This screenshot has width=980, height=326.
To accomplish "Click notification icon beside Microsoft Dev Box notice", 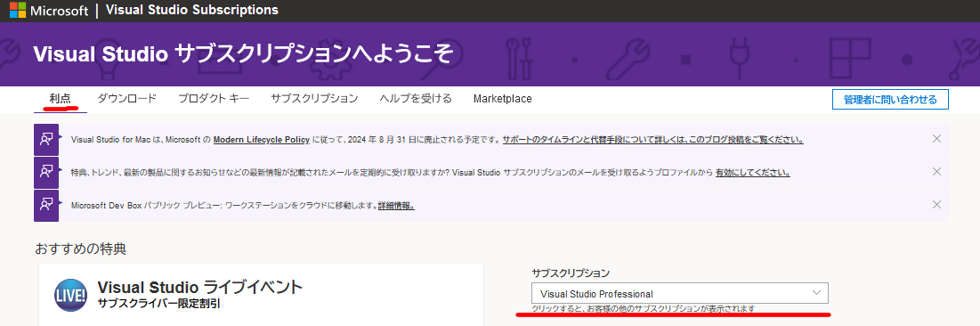I will [46, 205].
